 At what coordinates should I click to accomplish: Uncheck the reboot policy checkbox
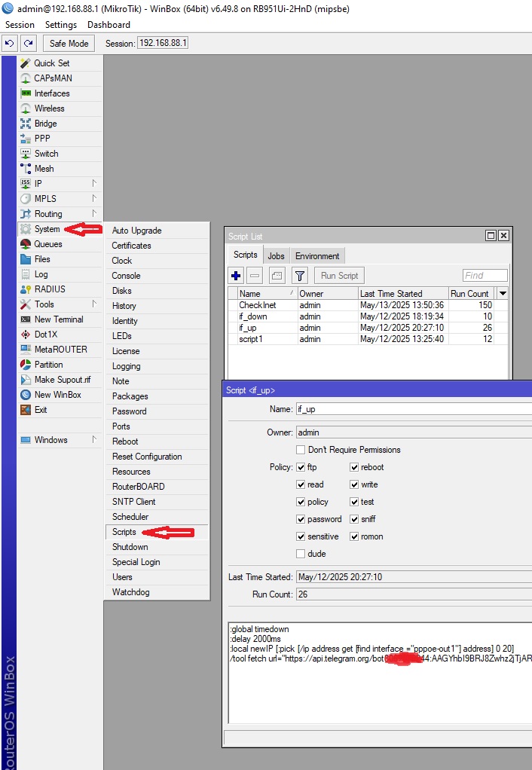click(x=354, y=467)
